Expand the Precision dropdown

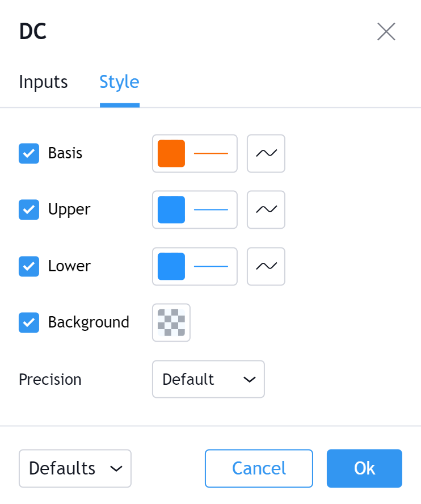[208, 379]
